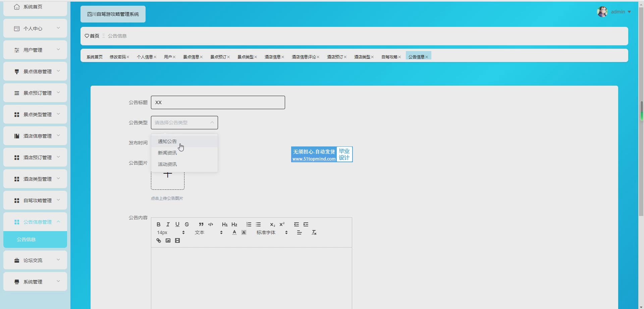The width and height of the screenshot is (644, 309).
Task: Expand 自驾攻略管理 sidebar menu
Action: (x=35, y=200)
